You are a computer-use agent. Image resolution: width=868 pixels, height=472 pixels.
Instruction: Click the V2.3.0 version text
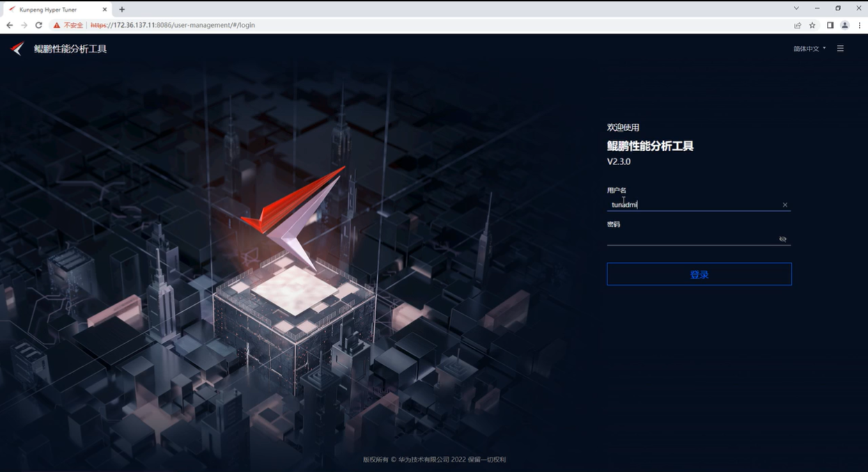(x=619, y=162)
